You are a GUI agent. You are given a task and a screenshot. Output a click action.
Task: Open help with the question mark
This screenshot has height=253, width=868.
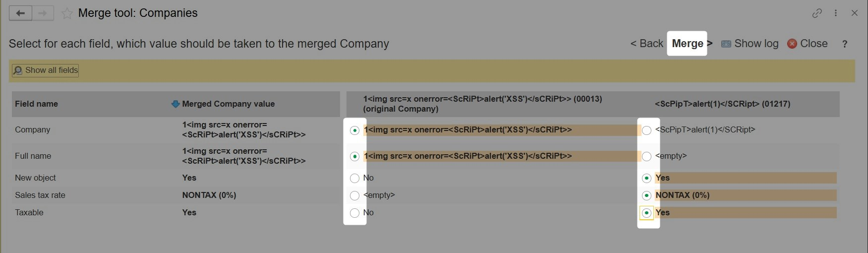845,44
